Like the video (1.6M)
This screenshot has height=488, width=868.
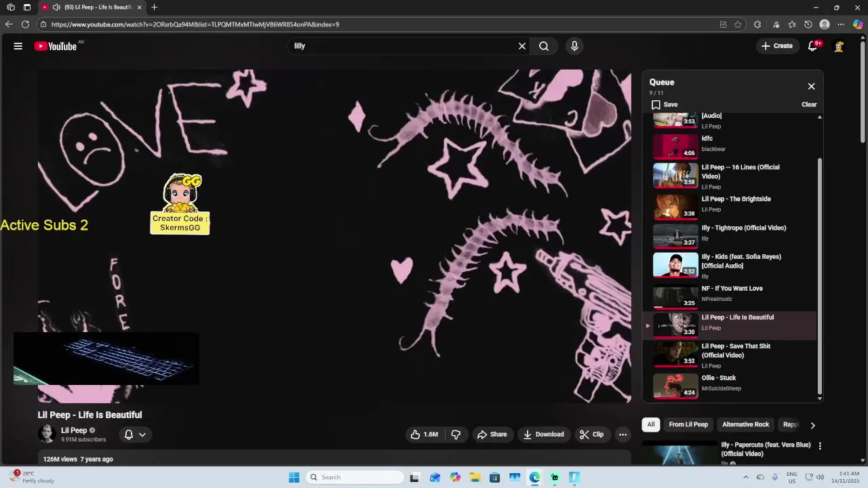(x=425, y=434)
